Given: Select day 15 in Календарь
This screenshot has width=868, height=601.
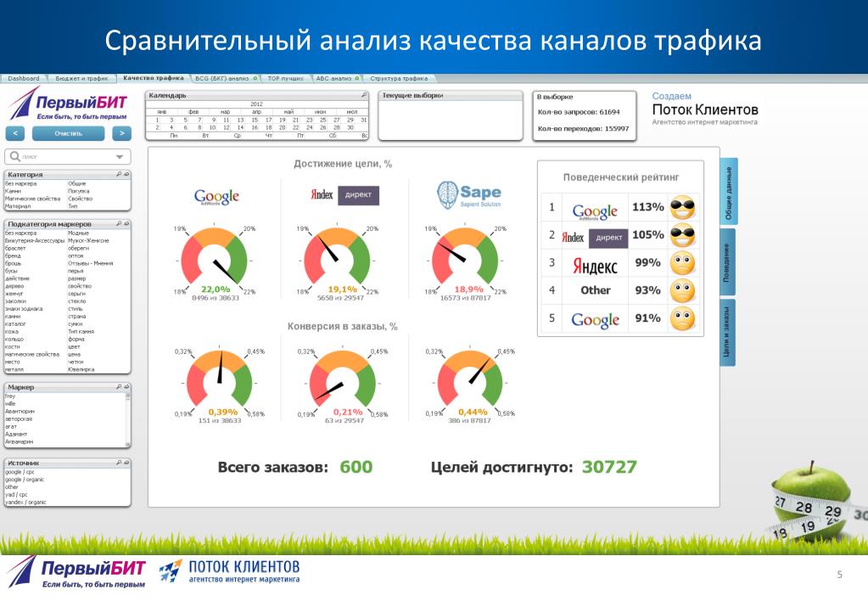Looking at the screenshot, I should pyautogui.click(x=254, y=120).
